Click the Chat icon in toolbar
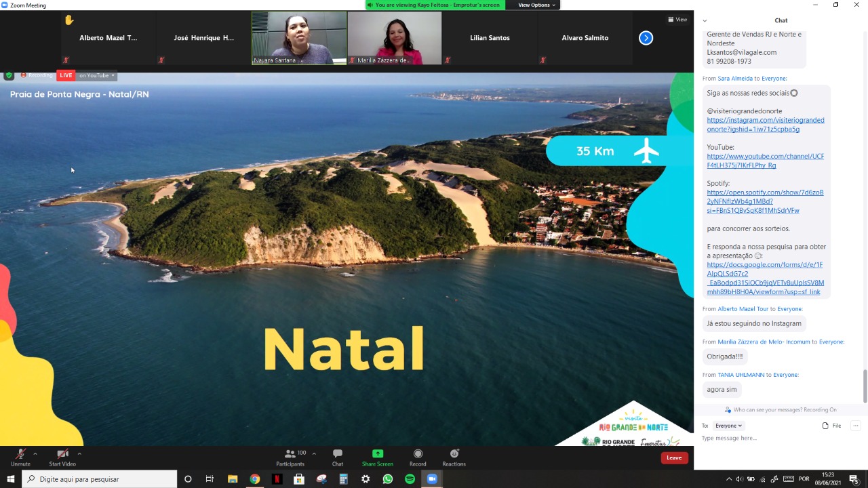This screenshot has width=868, height=488. 337,454
